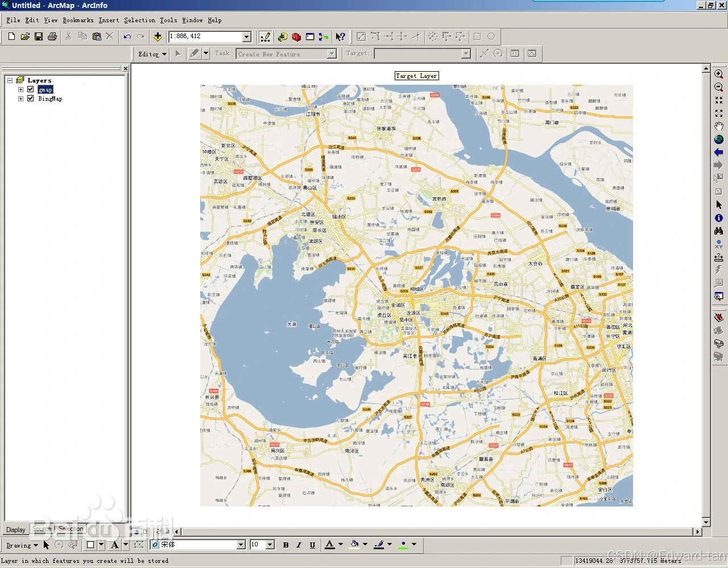Toggle the Editor toolbar icon
The height and width of the screenshot is (568, 728).
[266, 36]
